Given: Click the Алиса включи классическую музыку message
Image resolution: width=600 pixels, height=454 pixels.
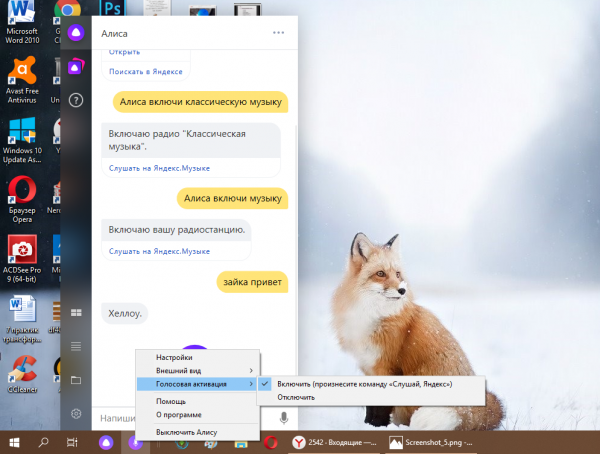Looking at the screenshot, I should pos(201,102).
